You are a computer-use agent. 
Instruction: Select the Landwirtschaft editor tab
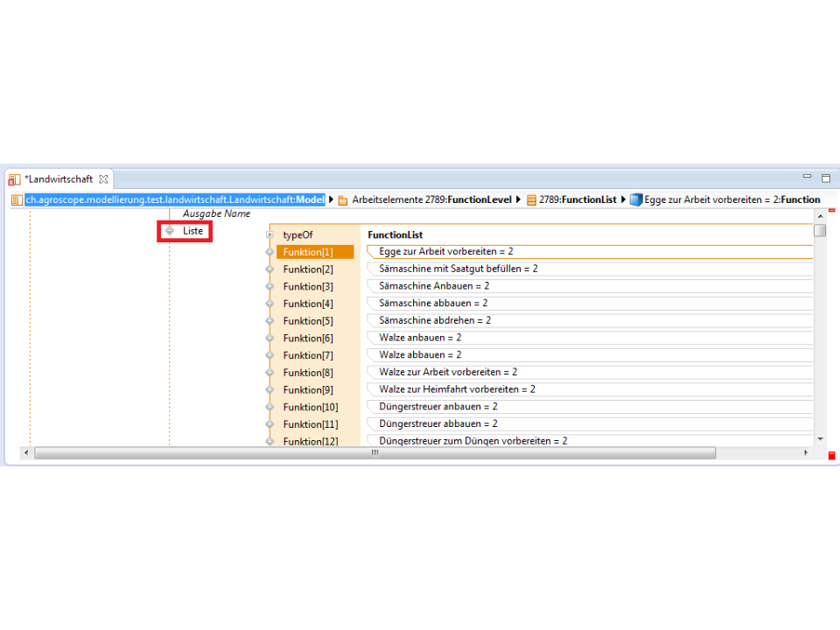58,179
